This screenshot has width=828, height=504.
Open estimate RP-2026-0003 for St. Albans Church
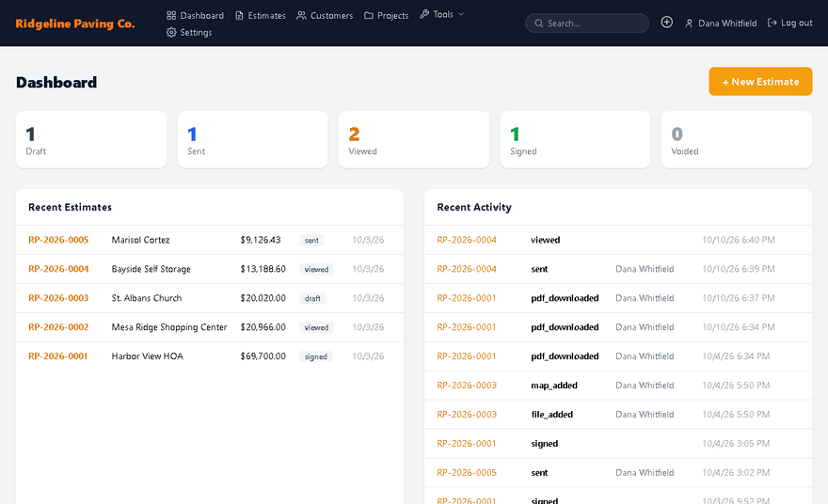click(58, 298)
